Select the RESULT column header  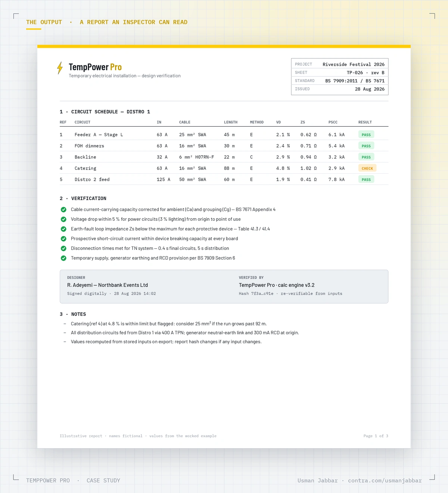pos(365,122)
